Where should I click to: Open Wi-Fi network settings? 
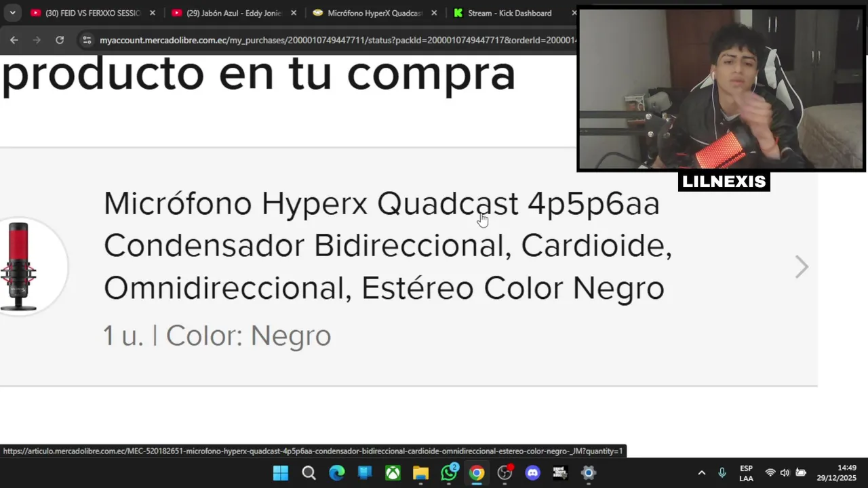tap(770, 472)
